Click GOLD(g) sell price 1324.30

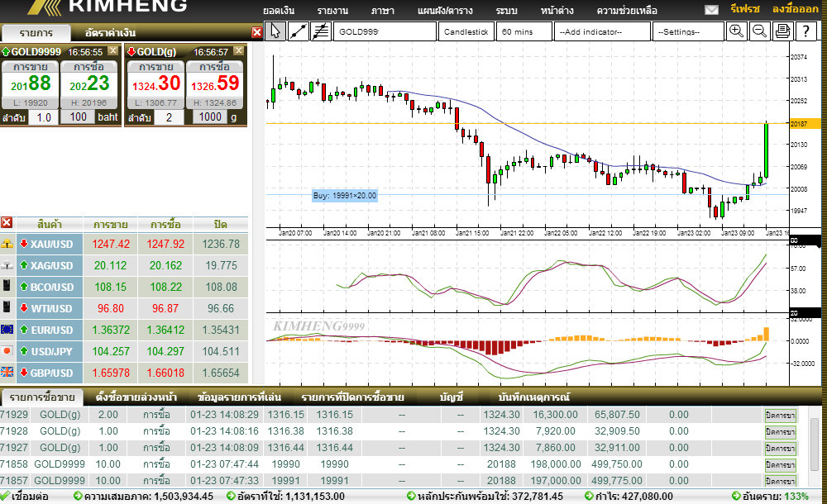pyautogui.click(x=156, y=83)
